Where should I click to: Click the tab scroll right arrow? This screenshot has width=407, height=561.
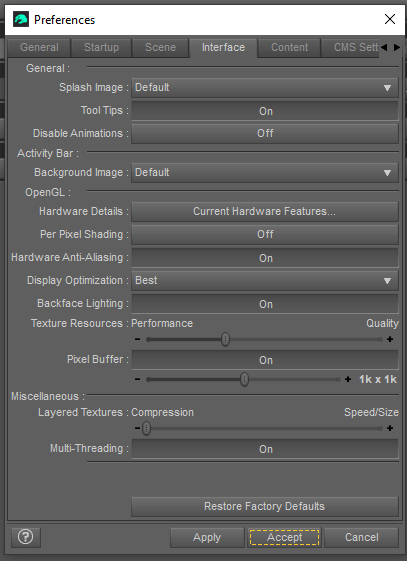click(x=397, y=48)
